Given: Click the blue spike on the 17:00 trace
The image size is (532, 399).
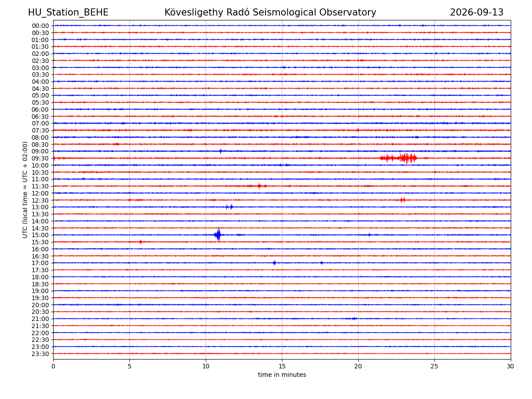Looking at the screenshot, I should coord(274,263).
